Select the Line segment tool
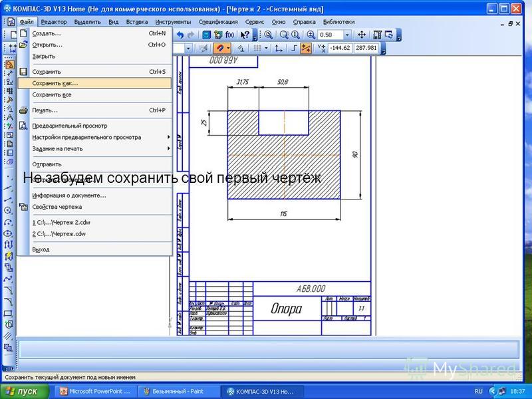 (9, 199)
